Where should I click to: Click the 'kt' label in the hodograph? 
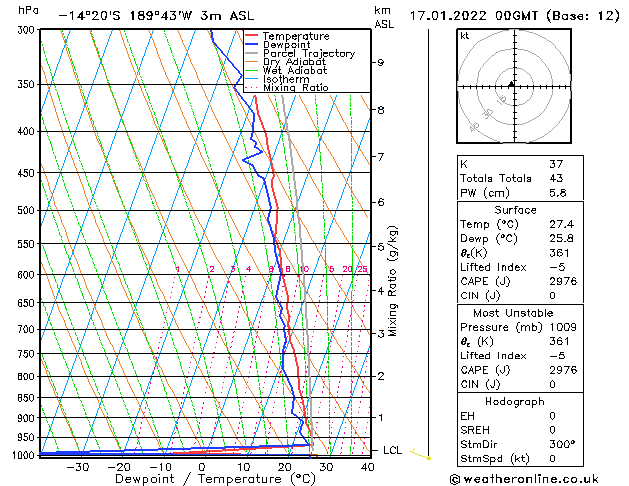point(465,36)
